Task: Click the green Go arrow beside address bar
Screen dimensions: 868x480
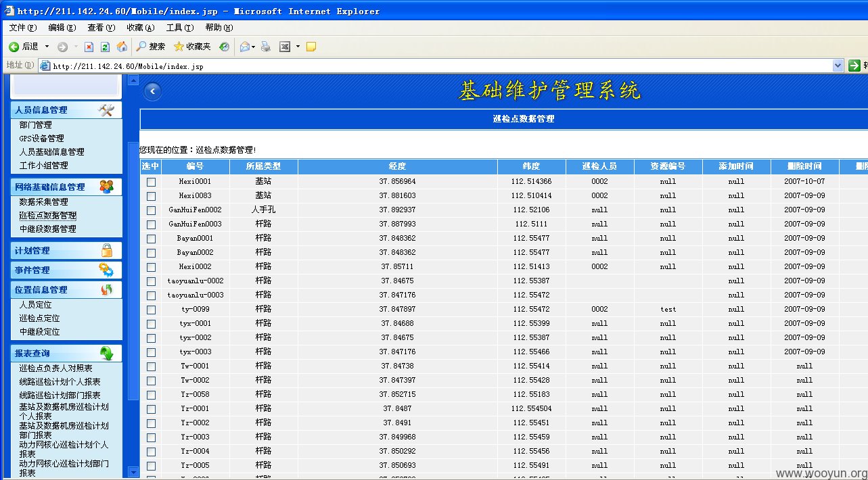Action: tap(854, 66)
